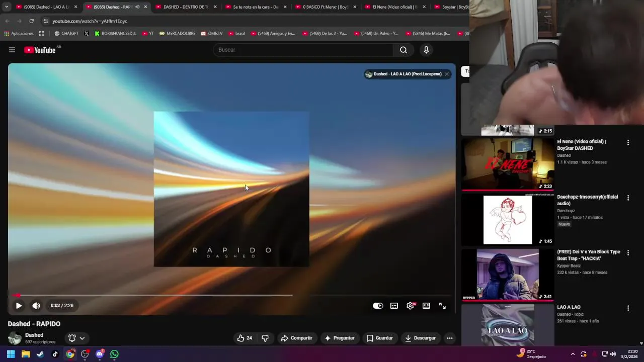
Task: Open the tab search dropdown arrow
Action: [x=7, y=7]
